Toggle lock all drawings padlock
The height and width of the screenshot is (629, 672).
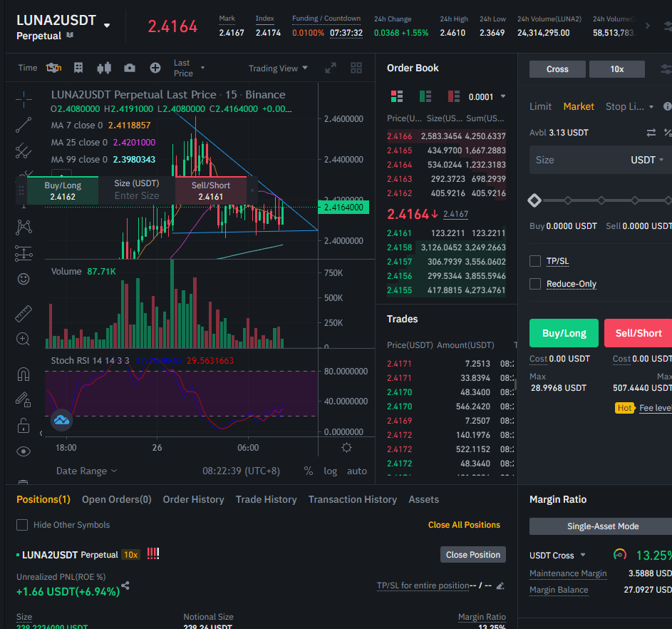pos(24,425)
